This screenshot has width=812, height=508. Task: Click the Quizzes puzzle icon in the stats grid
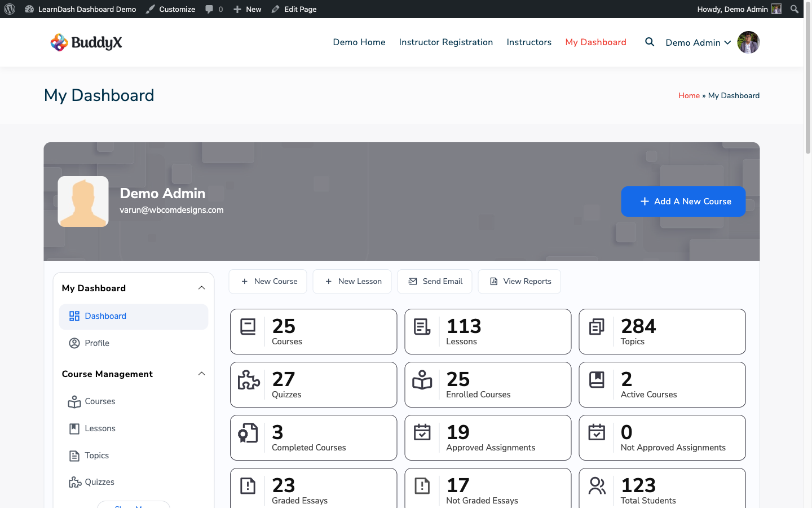pyautogui.click(x=248, y=379)
